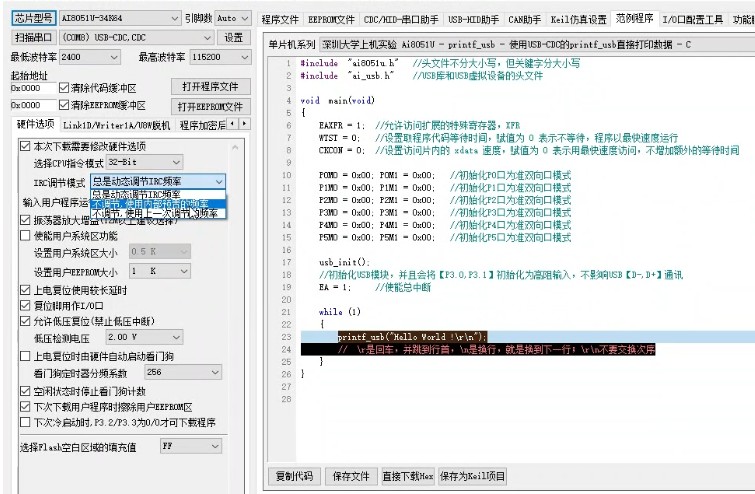The width and height of the screenshot is (755, 494).
Task: Toggle 下次下载用户程序时擦除用户EEPROM区 checkbox
Action: 25,407
